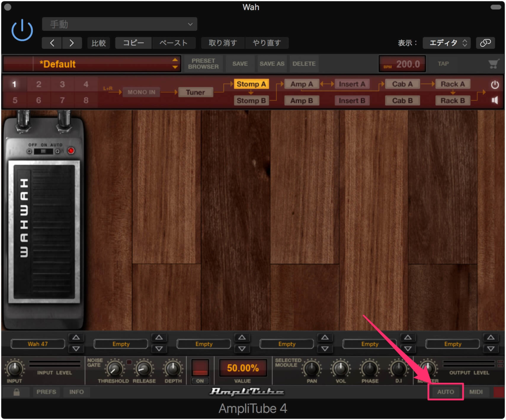
Task: Click the signal chain power icon
Action: pyautogui.click(x=495, y=85)
